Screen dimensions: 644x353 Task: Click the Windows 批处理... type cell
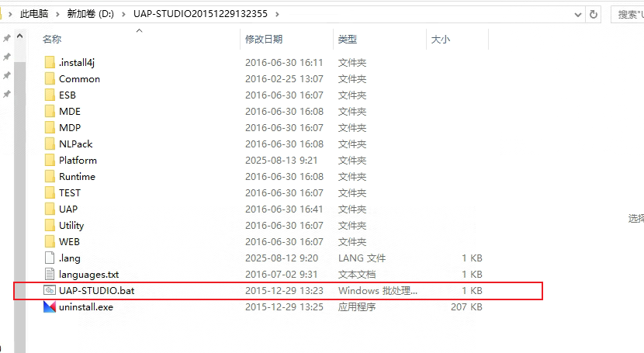click(377, 291)
